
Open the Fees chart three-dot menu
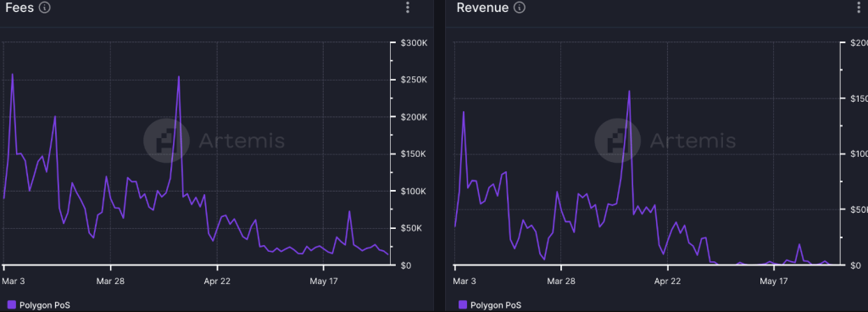coord(408,7)
